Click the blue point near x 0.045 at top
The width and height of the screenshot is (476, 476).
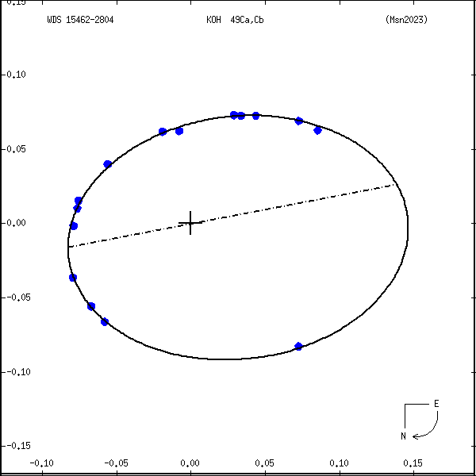255,116
